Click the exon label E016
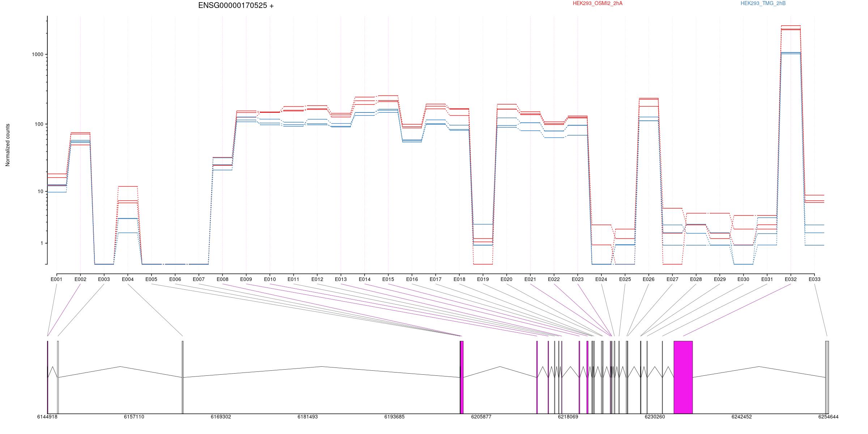 [412, 279]
